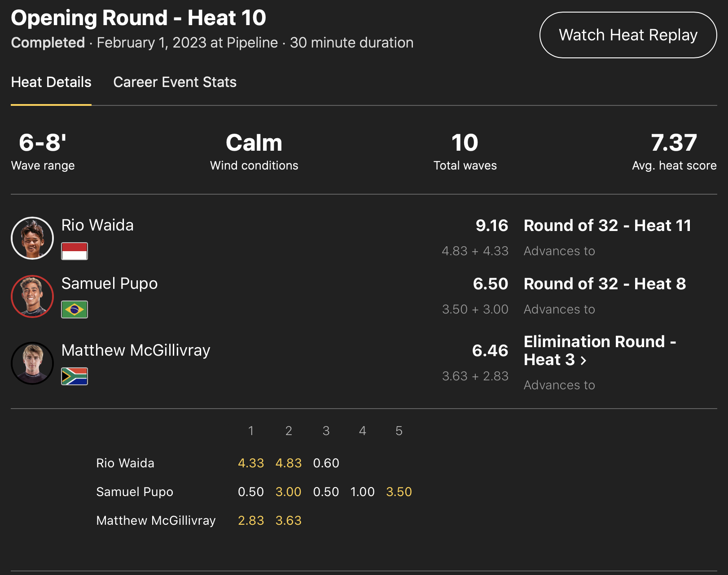Click the Indonesian flag icon
The width and height of the screenshot is (728, 575).
75,251
